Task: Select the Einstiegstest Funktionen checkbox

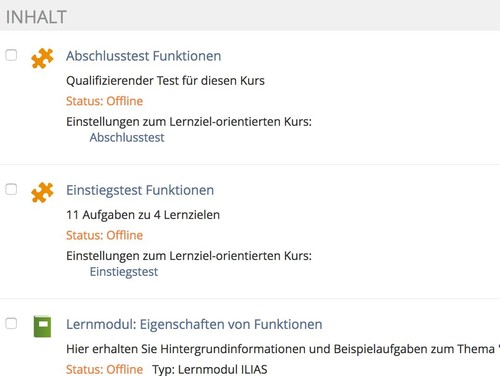Action: click(x=11, y=189)
